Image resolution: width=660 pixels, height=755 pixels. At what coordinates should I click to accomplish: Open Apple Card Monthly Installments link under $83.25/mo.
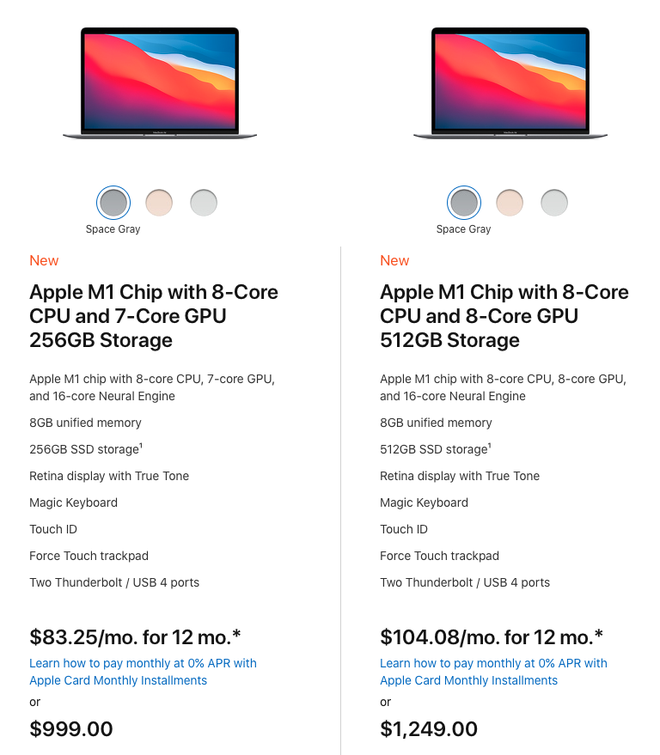click(143, 672)
